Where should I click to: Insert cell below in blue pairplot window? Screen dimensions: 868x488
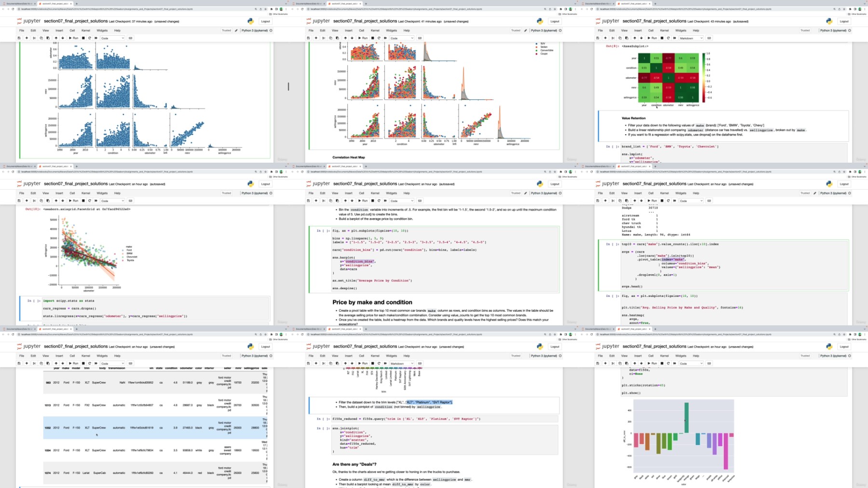tap(27, 38)
